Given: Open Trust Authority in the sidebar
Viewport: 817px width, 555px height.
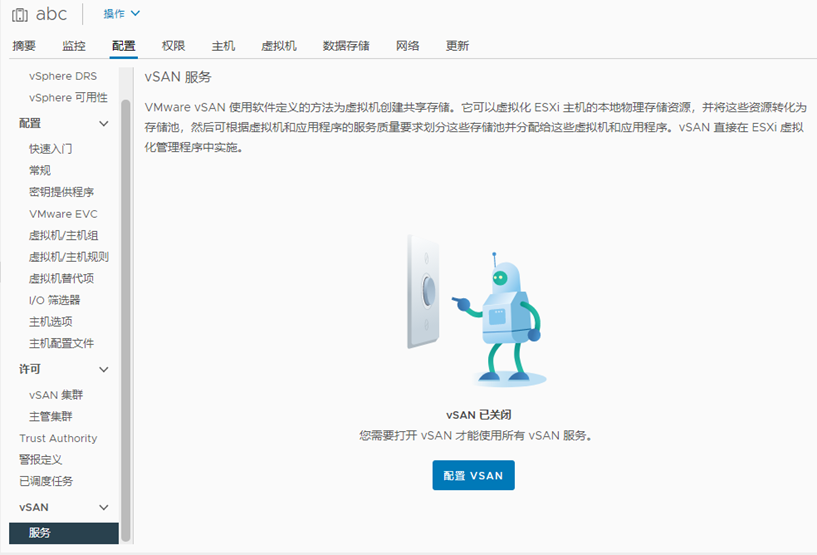Looking at the screenshot, I should point(58,438).
